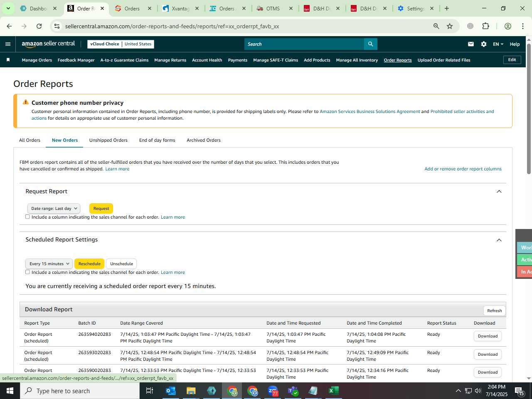Click the search magnifier button
Screen dimensions: 532x399
click(370, 44)
